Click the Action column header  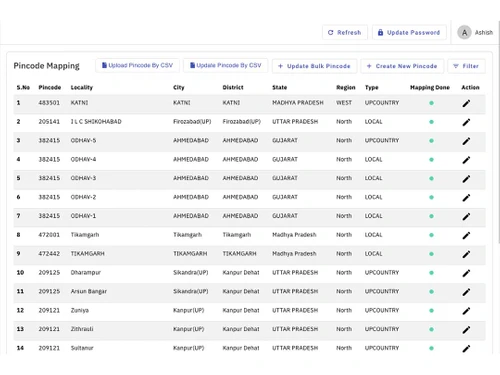pos(470,87)
